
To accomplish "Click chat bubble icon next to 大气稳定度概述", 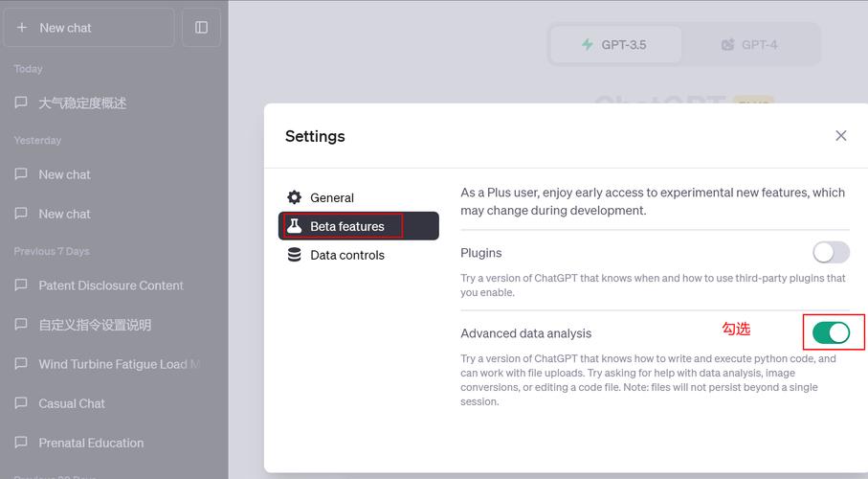I will coord(21,103).
